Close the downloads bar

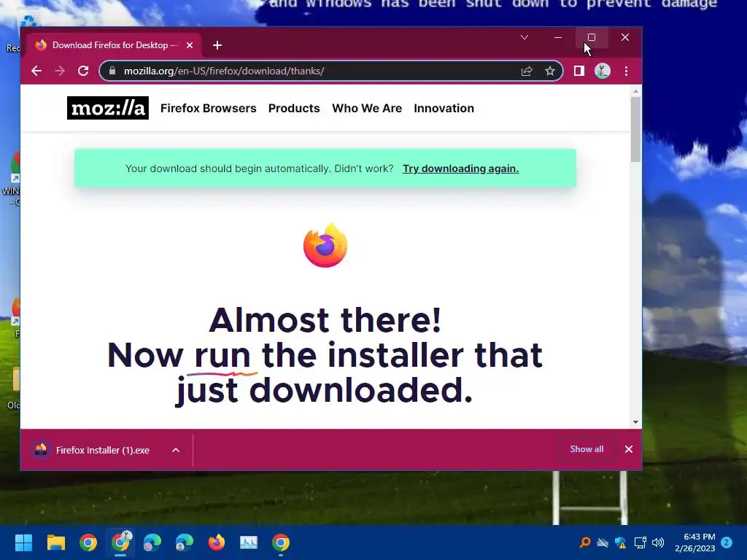628,449
